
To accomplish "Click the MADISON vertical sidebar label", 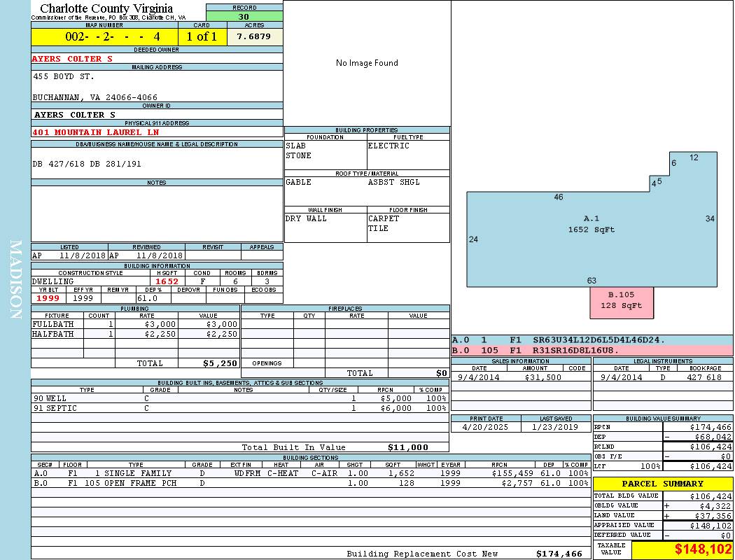I will [15, 280].
